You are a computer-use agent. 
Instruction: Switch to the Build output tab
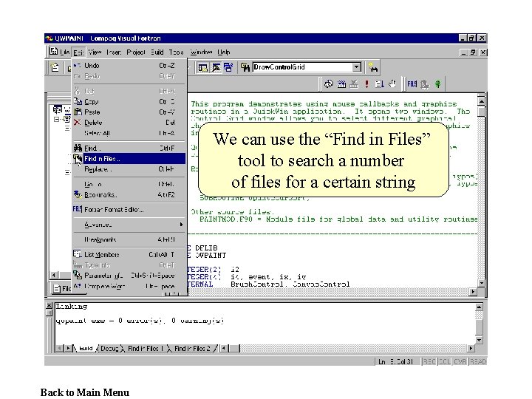[86, 349]
